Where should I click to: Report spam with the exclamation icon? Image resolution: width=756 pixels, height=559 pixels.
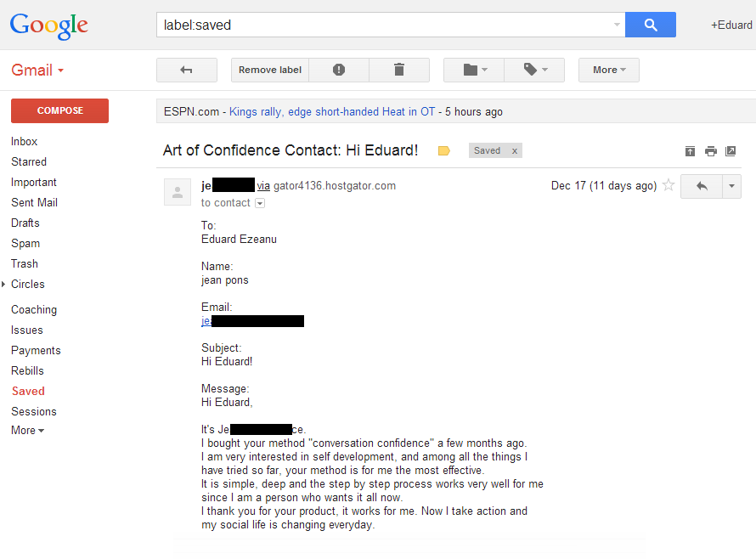pyautogui.click(x=339, y=70)
